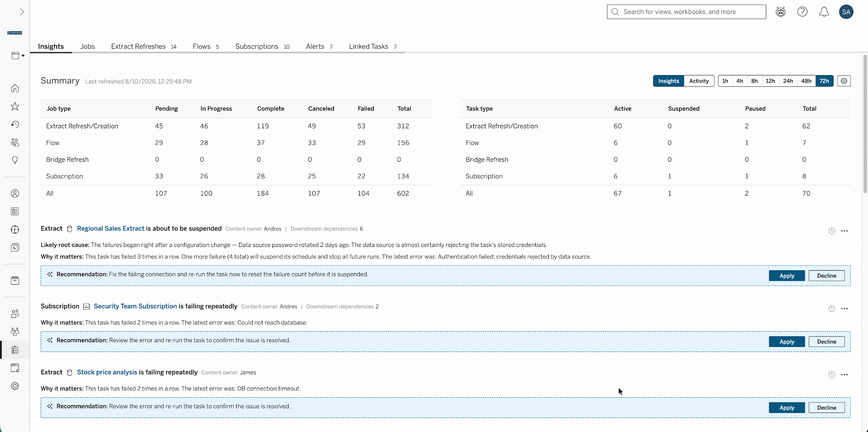Open Recommendations lightbulb in sidebar
This screenshot has width=868, height=432.
click(15, 160)
